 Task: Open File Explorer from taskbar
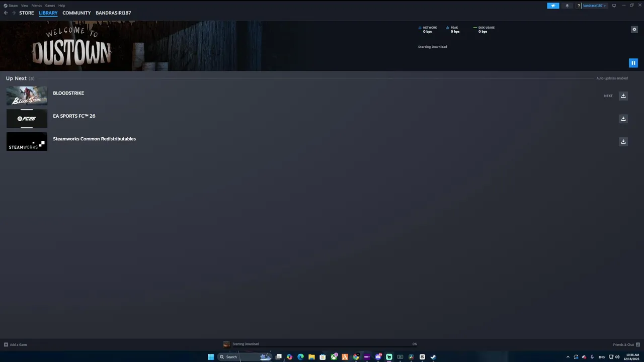pos(311,357)
